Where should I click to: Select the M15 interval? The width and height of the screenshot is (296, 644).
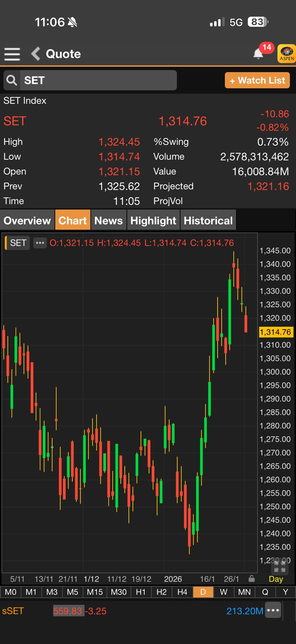pyautogui.click(x=95, y=592)
